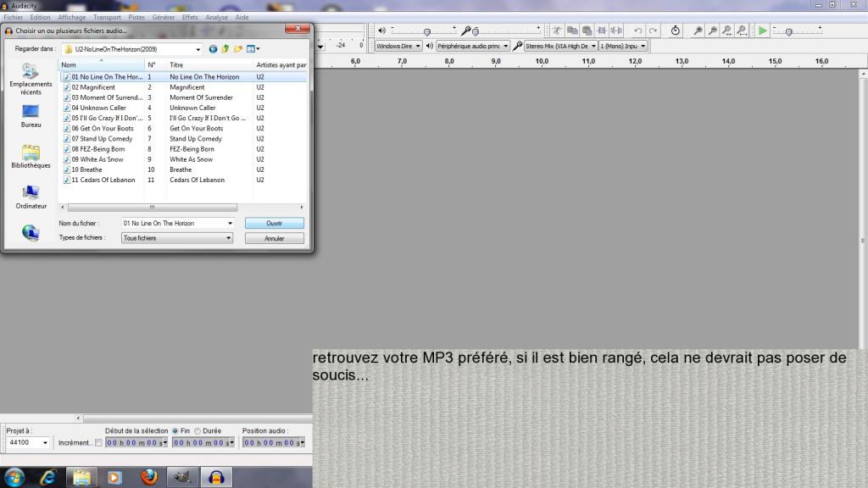Viewport: 868px width, 488px height.
Task: Open the Effets menu
Action: coord(190,17)
